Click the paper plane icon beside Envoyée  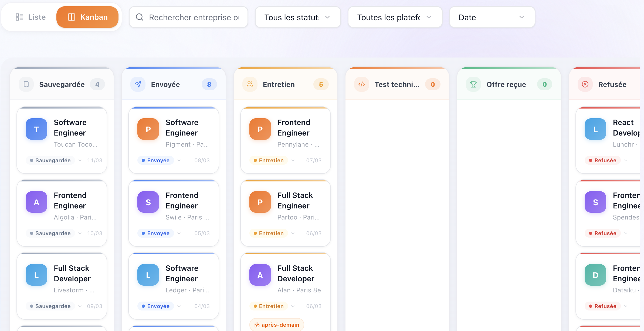click(x=138, y=85)
